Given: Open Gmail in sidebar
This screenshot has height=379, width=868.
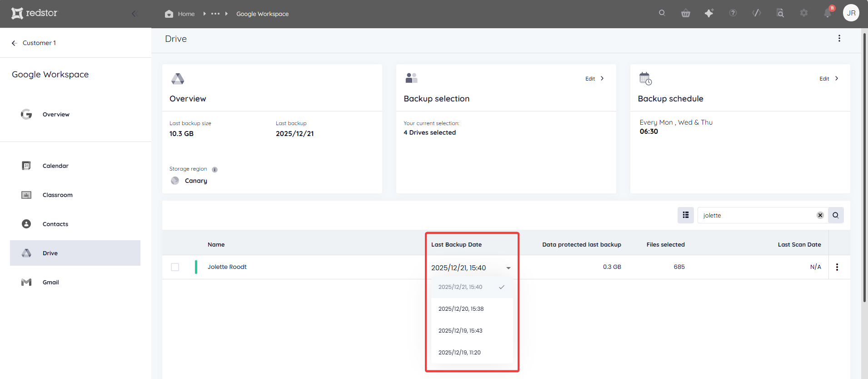Looking at the screenshot, I should pyautogui.click(x=75, y=282).
